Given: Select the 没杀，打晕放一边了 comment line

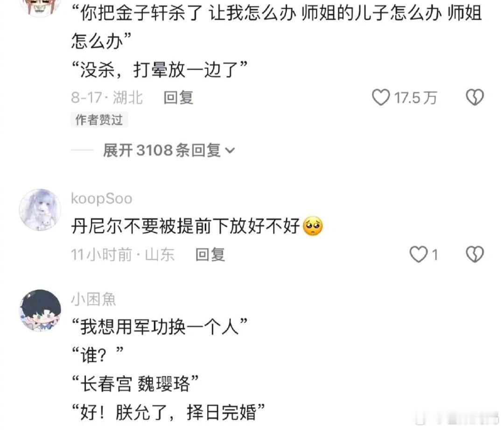Looking at the screenshot, I should 160,70.
